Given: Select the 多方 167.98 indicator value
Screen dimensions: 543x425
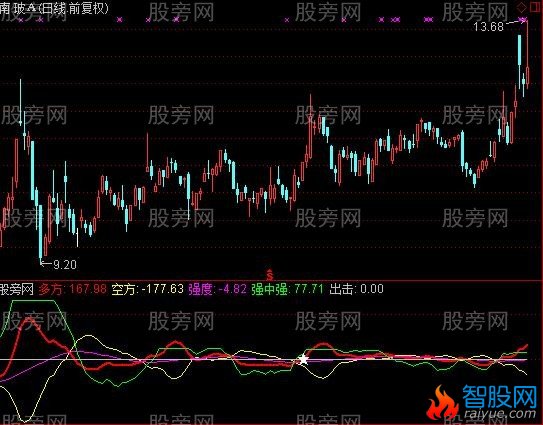Looking at the screenshot, I should pos(72,289).
